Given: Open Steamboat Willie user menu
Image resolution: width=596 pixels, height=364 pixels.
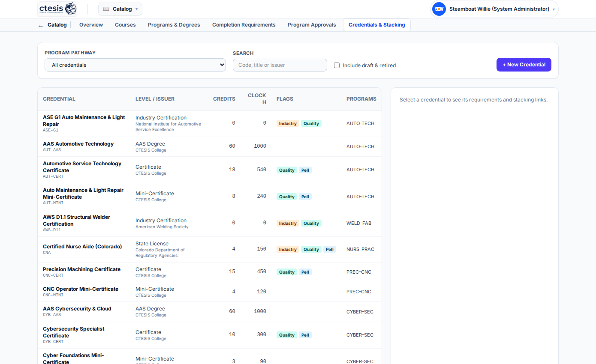Looking at the screenshot, I should point(494,9).
